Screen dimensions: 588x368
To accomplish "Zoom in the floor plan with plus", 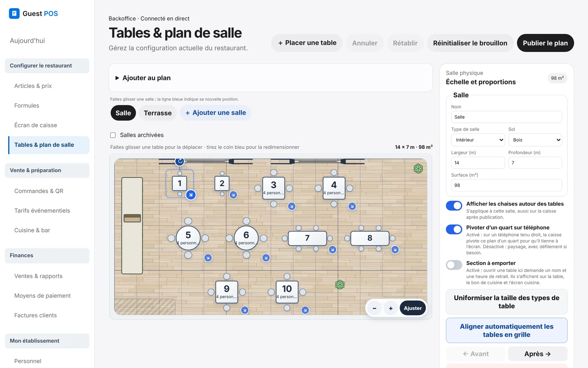I will coord(391,308).
